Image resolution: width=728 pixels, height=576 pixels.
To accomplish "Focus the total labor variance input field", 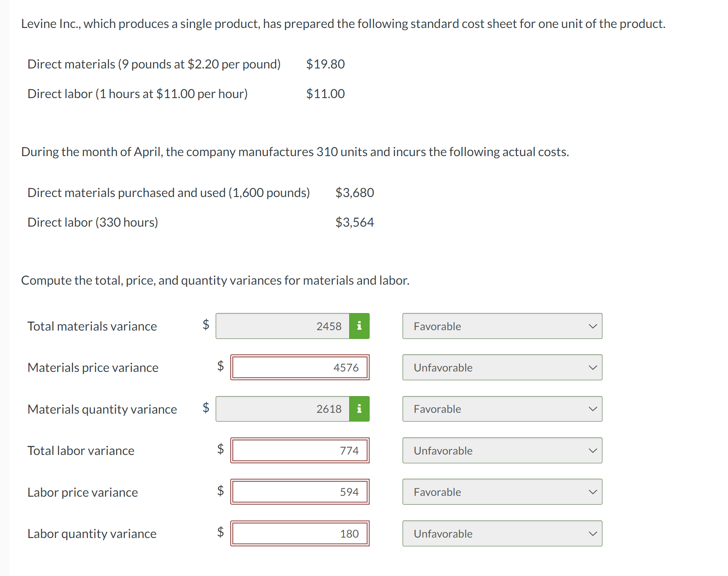I will [300, 450].
